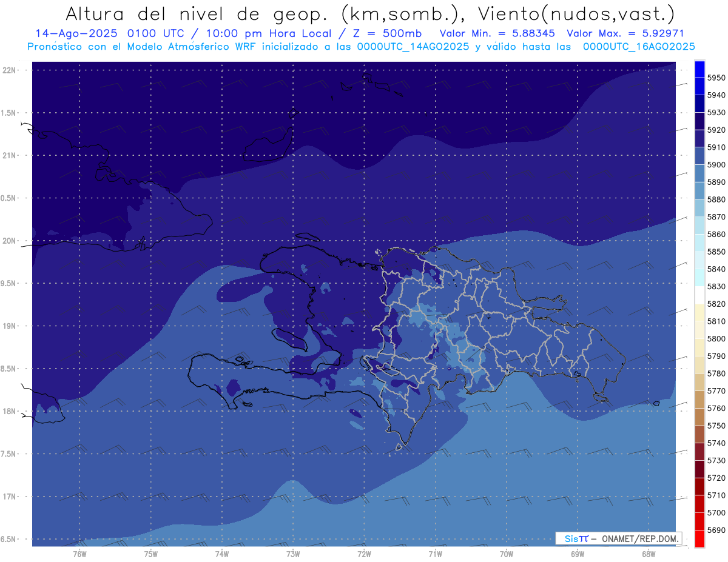Click the 5890 colorbar label

point(716,182)
